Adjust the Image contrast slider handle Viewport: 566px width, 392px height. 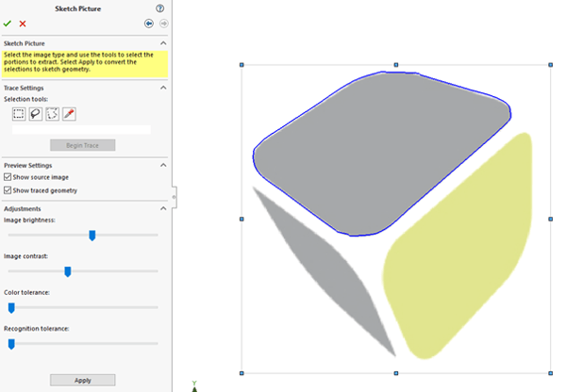68,271
